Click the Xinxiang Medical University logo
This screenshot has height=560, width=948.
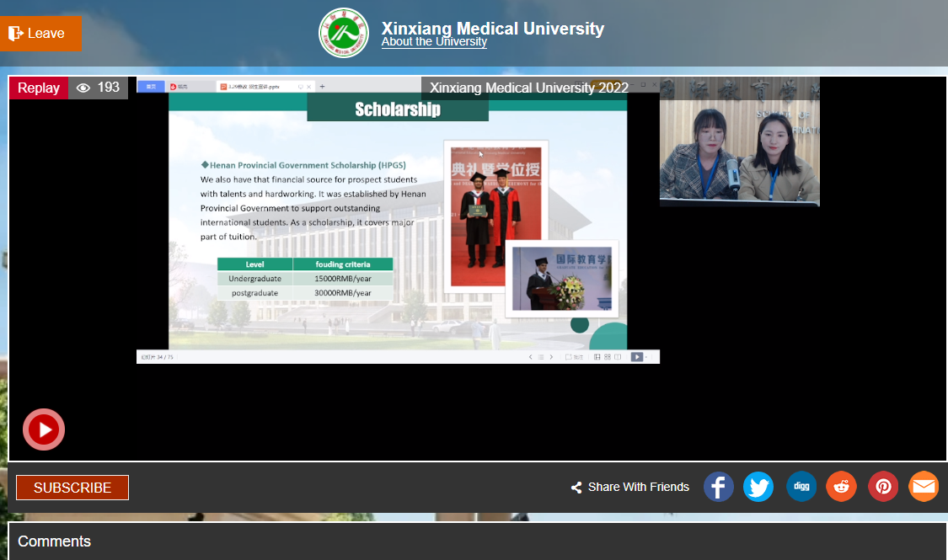pos(343,33)
